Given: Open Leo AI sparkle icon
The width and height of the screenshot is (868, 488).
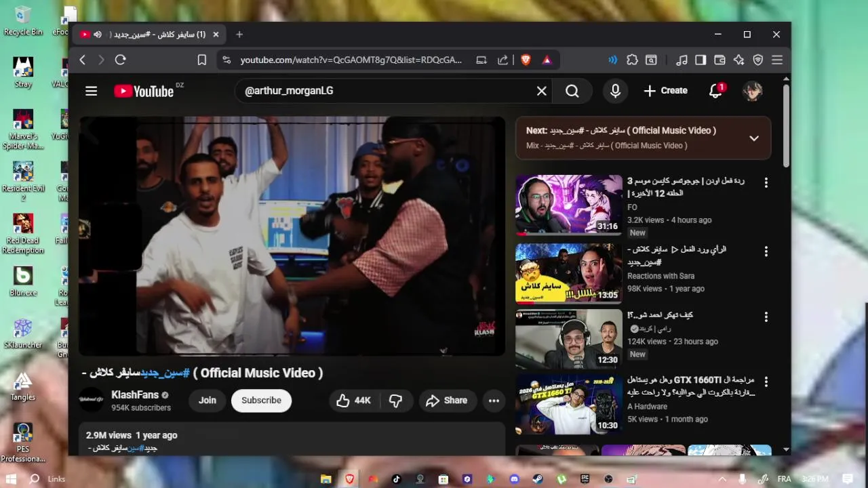Looking at the screenshot, I should click(739, 60).
